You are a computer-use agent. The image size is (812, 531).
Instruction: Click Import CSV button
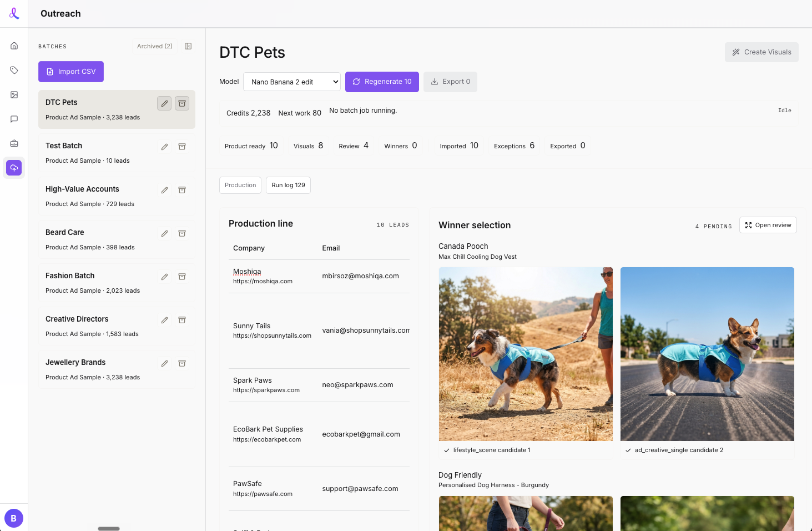pyautogui.click(x=71, y=72)
